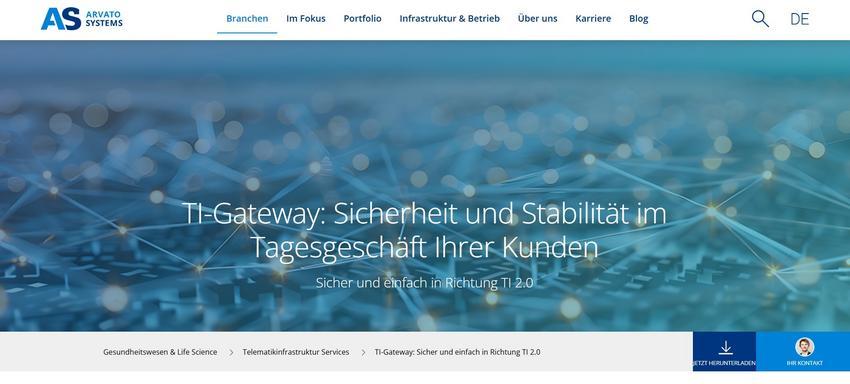Screen dimensions: 850x384
Task: Click breadcrumb chevron after Gesundheitswesen & Life Science
Action: [230, 353]
